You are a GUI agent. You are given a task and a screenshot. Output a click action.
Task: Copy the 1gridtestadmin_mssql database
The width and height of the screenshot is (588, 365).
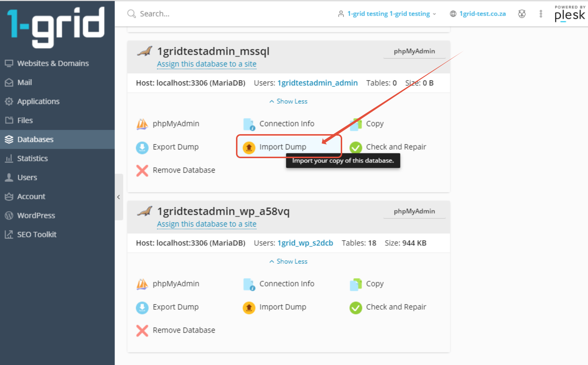(367, 124)
